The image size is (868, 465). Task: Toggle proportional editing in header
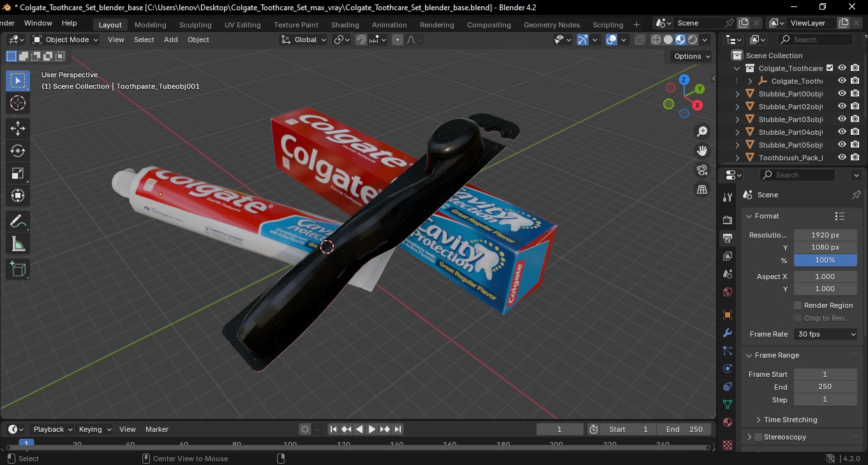click(398, 40)
